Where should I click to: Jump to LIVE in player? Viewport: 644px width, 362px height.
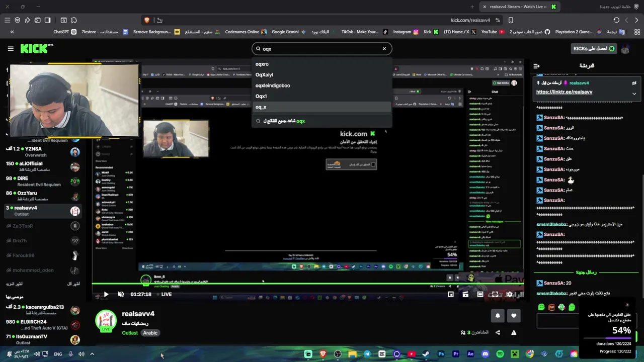click(x=166, y=295)
